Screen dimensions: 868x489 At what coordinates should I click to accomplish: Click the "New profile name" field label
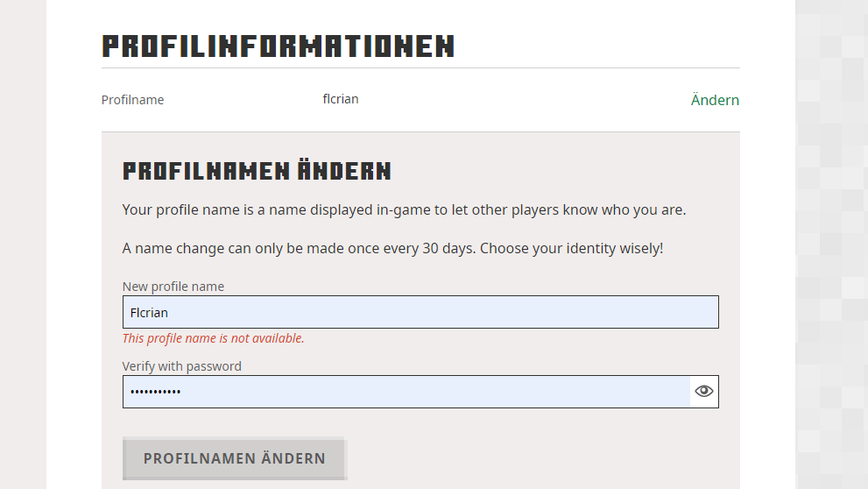coord(173,287)
